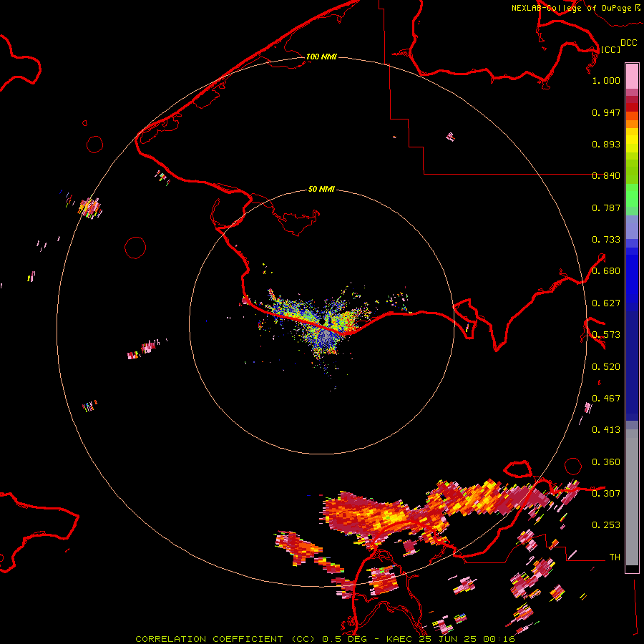Pick the lavender-blue segment of color scale
Image resolution: width=644 pixels, height=644 pixels.
(632, 227)
